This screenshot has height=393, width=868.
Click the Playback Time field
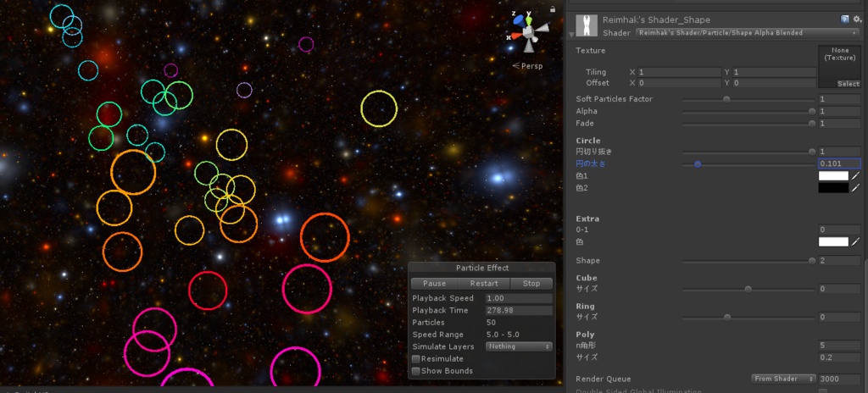click(x=520, y=311)
